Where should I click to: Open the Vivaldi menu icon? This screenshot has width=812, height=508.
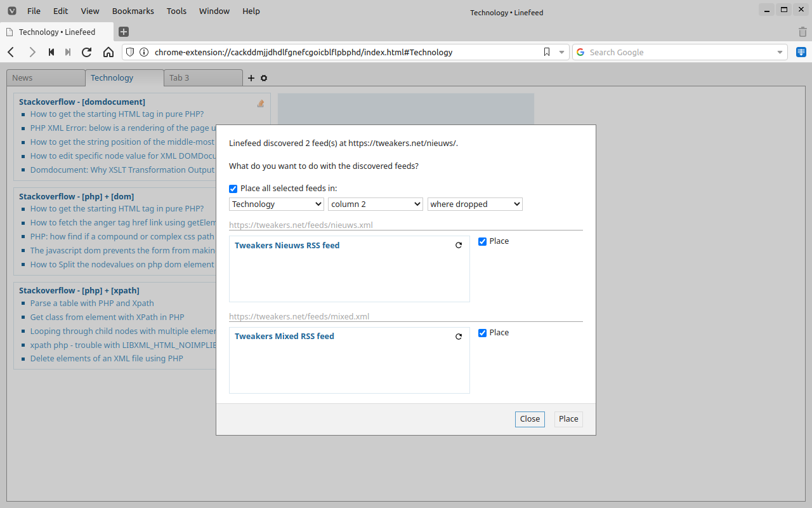(x=12, y=11)
